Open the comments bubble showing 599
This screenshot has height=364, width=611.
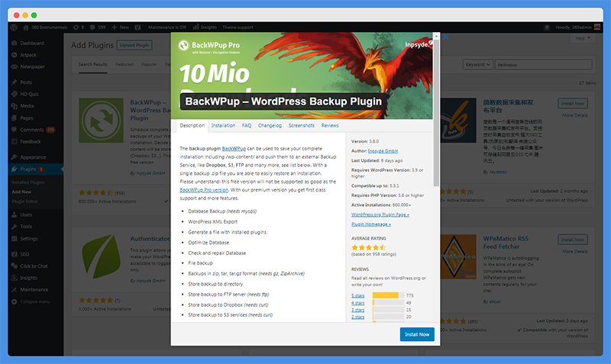[x=98, y=27]
